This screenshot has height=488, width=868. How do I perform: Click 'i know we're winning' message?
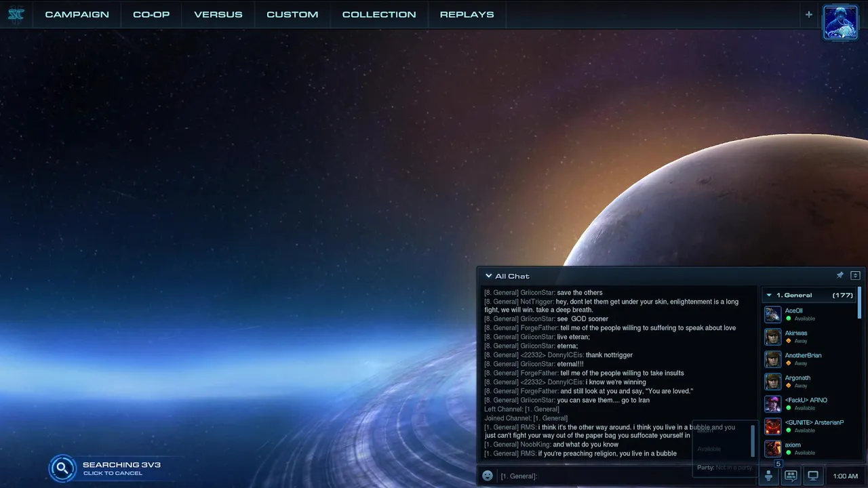(x=616, y=382)
